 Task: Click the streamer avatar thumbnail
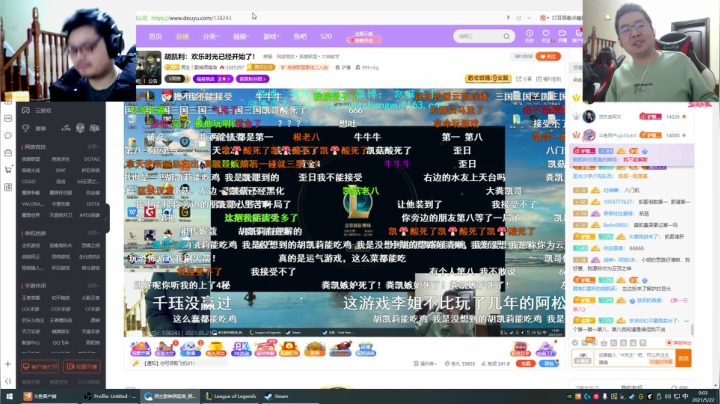coord(149,67)
